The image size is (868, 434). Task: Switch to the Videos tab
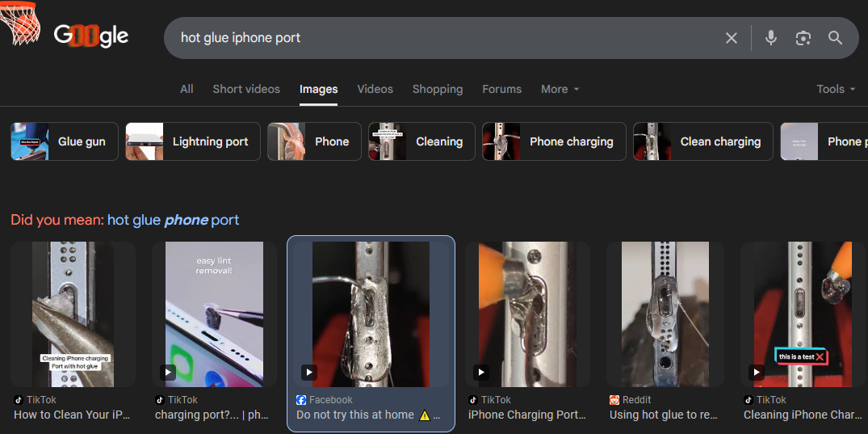point(375,89)
